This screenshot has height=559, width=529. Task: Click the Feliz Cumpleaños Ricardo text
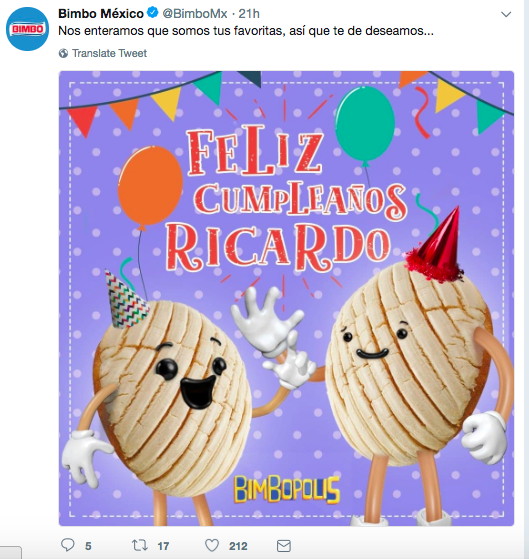(x=286, y=198)
